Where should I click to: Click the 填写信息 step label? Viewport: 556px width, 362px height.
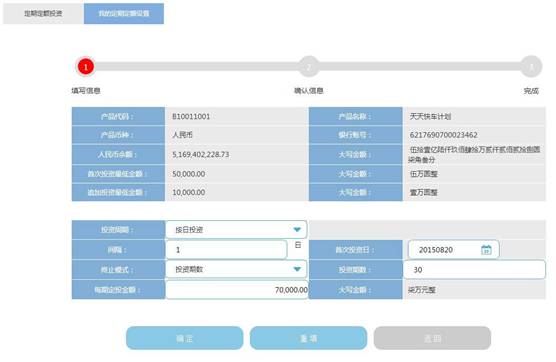tap(86, 91)
